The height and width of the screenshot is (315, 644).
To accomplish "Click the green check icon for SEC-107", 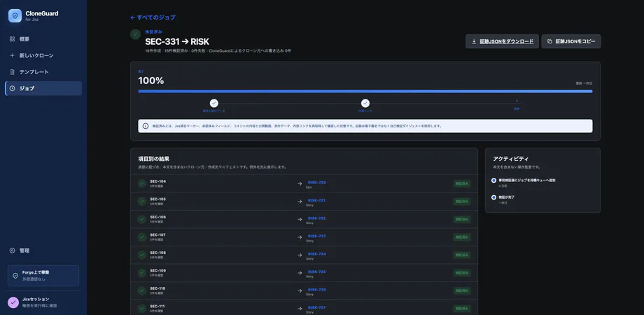I will click(142, 237).
